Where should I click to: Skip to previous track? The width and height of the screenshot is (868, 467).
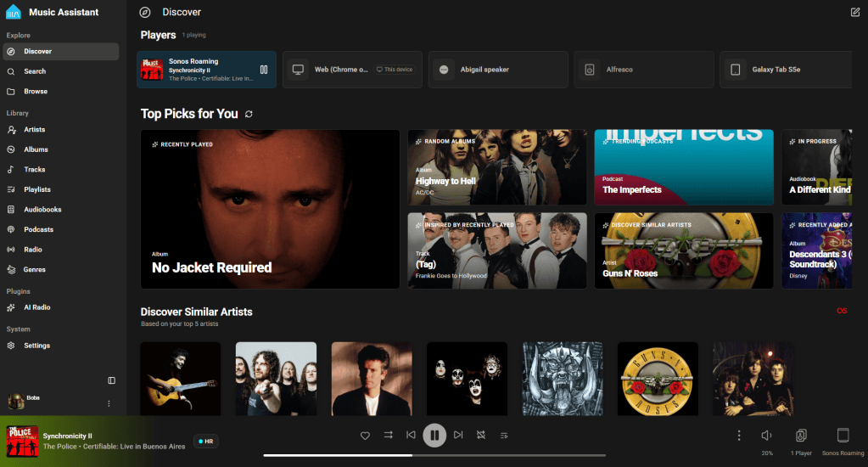pos(411,436)
